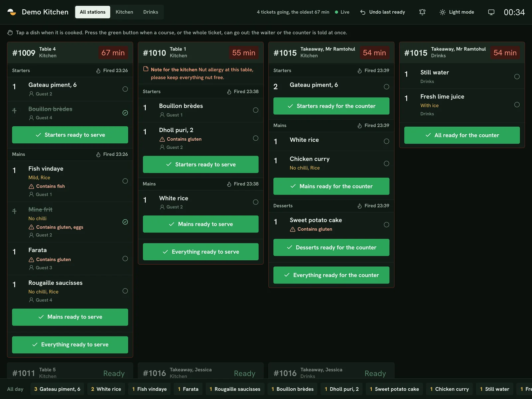
Task: Switch to All stations tab
Action: click(x=92, y=12)
